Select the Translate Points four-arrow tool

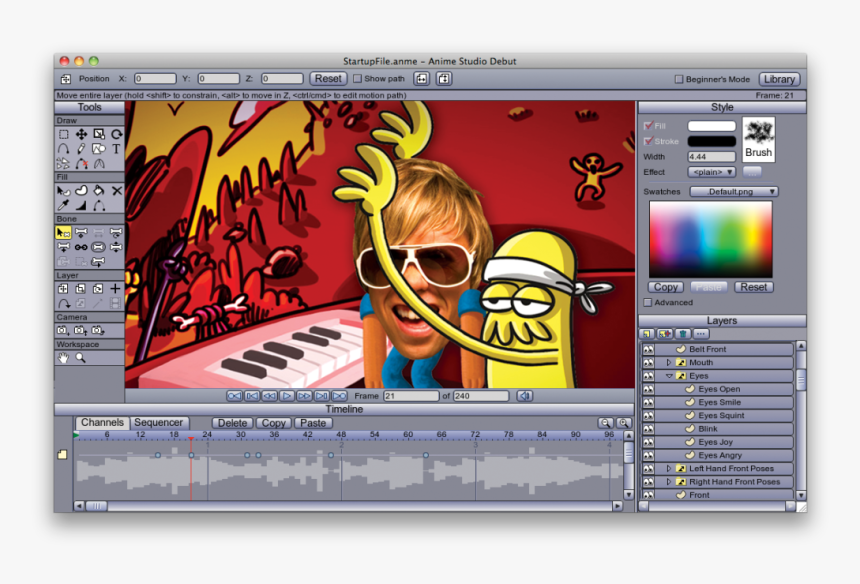[x=81, y=134]
